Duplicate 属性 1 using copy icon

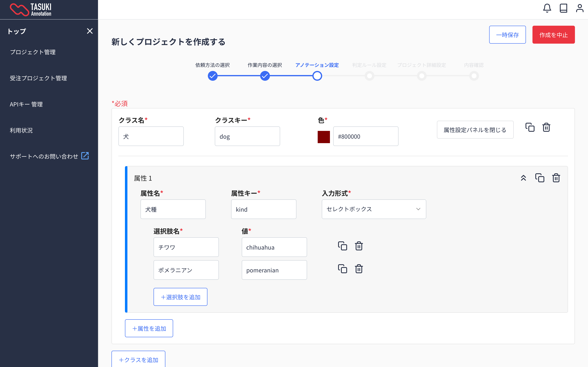point(540,178)
